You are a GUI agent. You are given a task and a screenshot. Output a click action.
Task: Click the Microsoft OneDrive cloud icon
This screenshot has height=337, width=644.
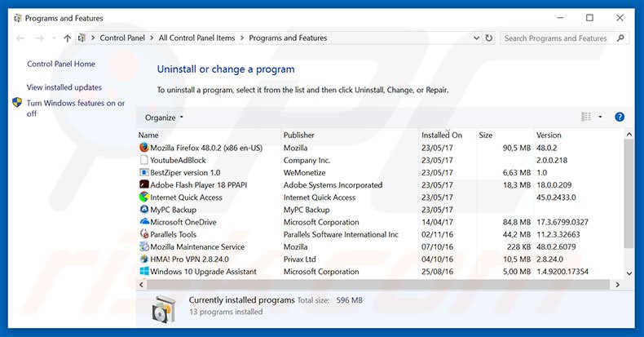click(x=144, y=221)
